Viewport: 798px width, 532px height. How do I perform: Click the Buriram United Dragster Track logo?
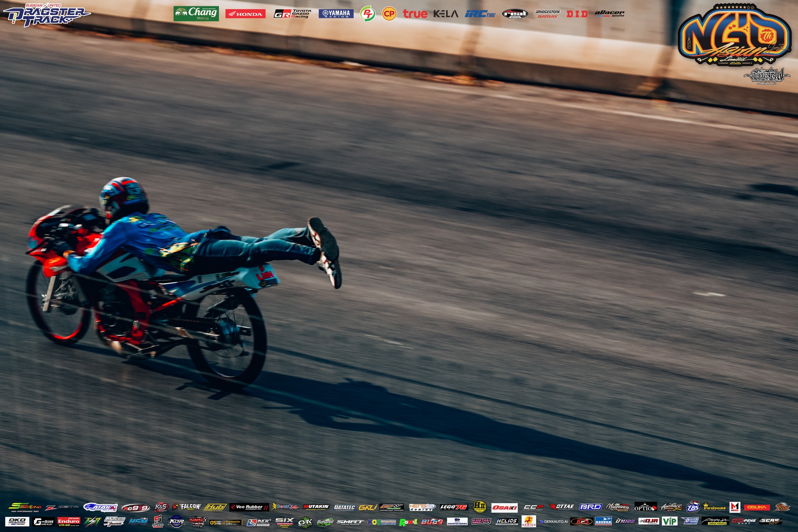(x=47, y=15)
